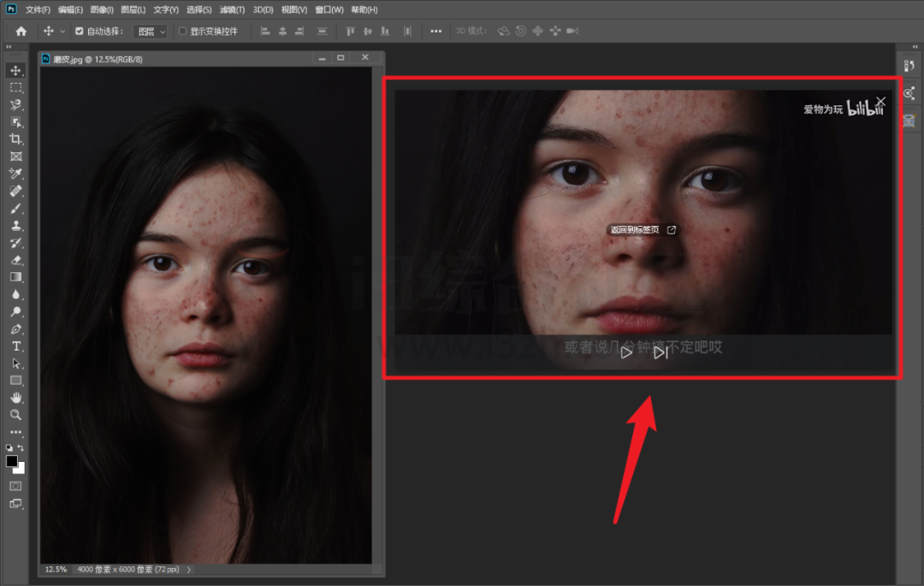This screenshot has height=586, width=924.
Task: Select the Horizontal Type tool
Action: 16,346
